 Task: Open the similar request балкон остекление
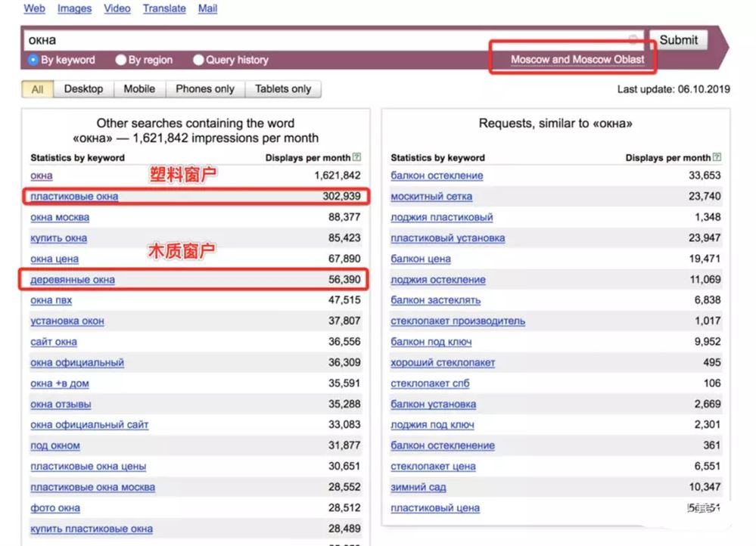coord(437,175)
